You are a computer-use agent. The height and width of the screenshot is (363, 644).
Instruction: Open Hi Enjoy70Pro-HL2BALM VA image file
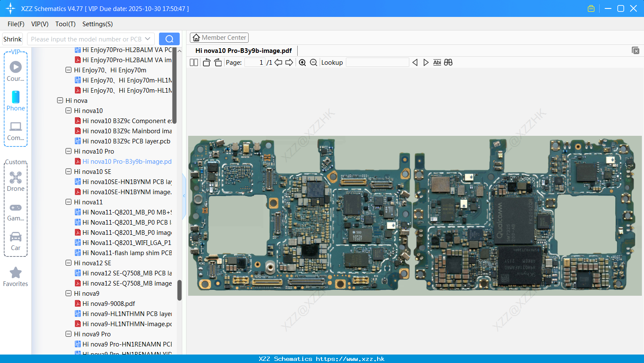(x=123, y=60)
